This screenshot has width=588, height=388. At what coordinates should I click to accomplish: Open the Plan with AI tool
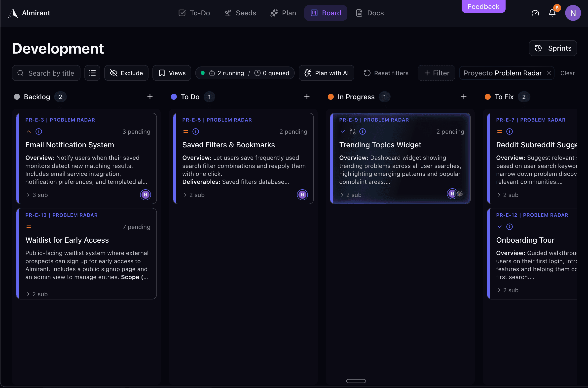pyautogui.click(x=326, y=73)
